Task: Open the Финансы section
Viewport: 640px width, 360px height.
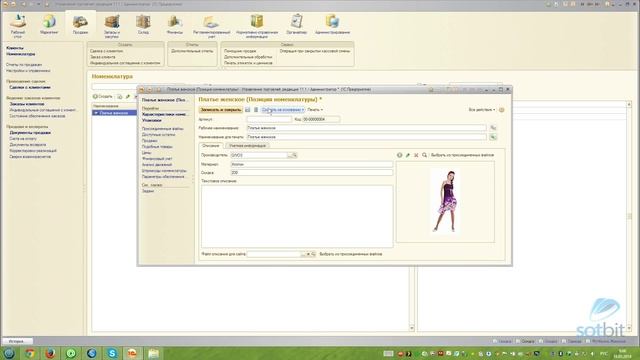Action: point(175,24)
